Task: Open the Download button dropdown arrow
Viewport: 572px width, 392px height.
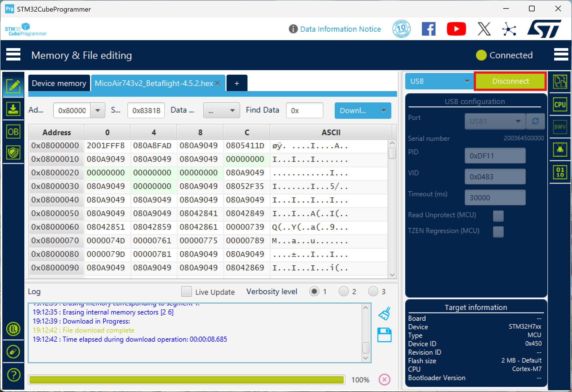Action: click(x=384, y=111)
